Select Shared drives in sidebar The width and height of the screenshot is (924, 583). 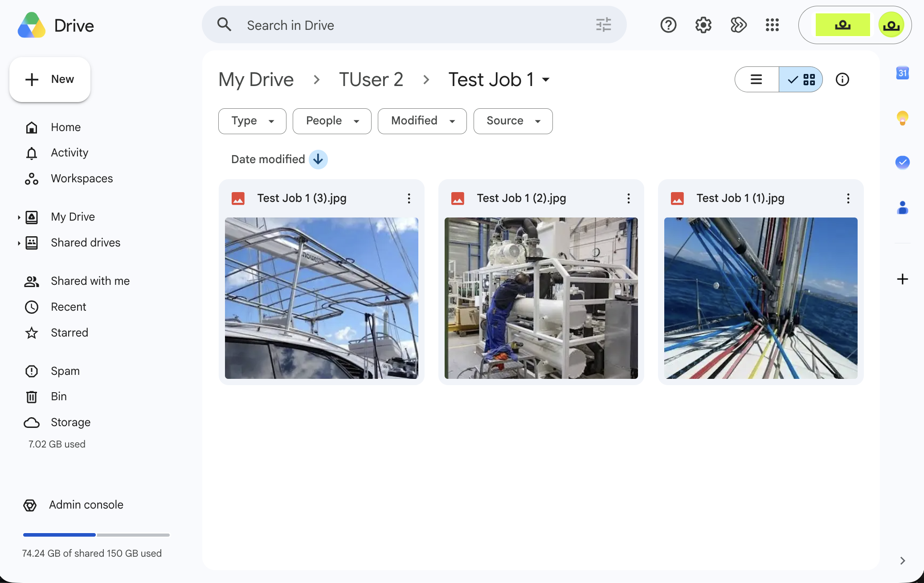pyautogui.click(x=86, y=243)
